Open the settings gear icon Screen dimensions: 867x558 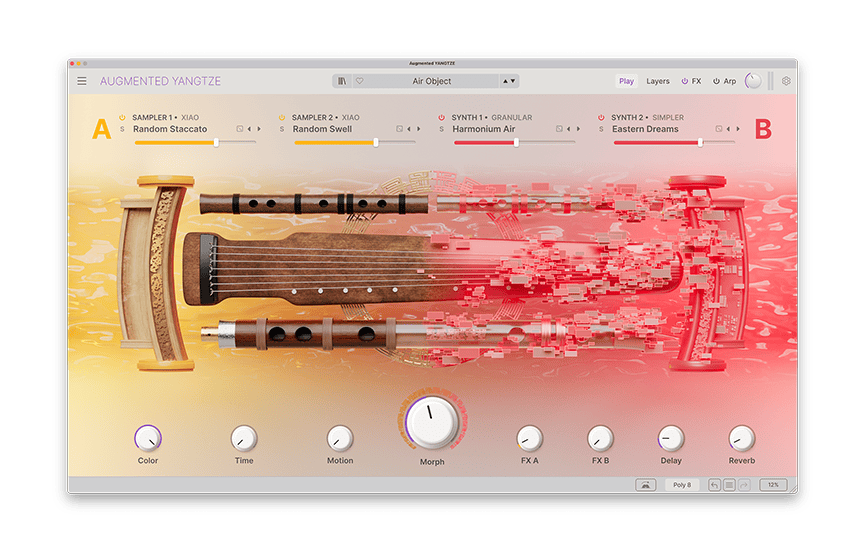point(785,81)
